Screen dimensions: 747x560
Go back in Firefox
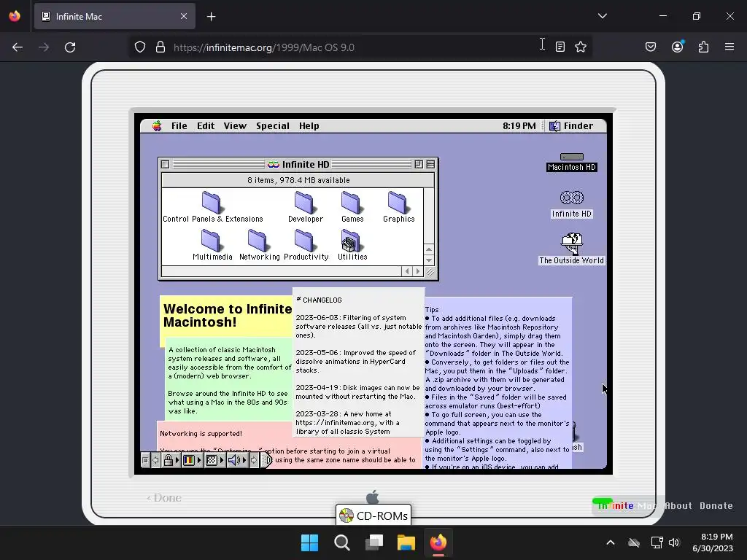[x=18, y=47]
